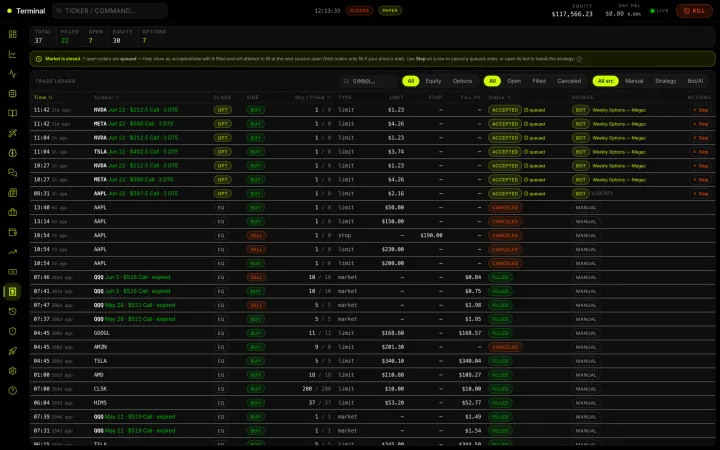Open the line chart icon in sidebar
This screenshot has width=720, height=450.
click(12, 54)
